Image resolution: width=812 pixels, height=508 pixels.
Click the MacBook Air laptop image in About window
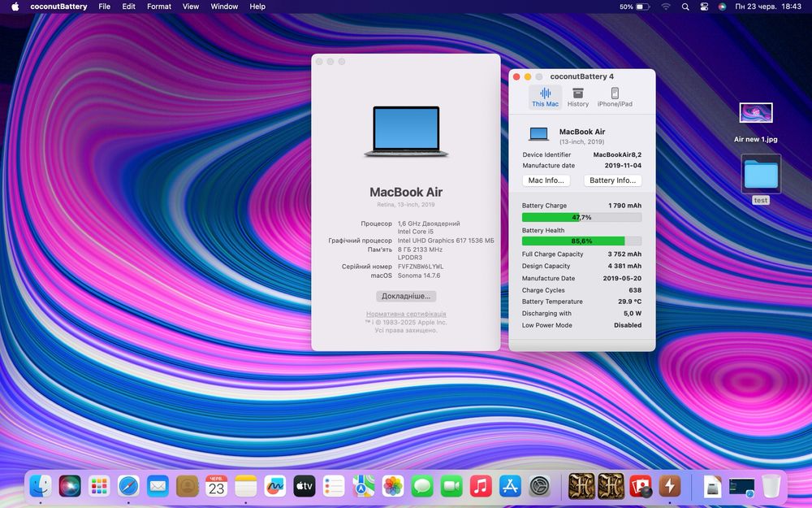[x=406, y=131]
